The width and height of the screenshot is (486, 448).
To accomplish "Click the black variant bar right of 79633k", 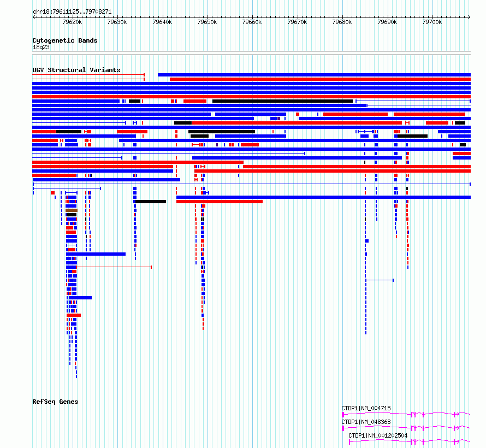I will tap(151, 202).
